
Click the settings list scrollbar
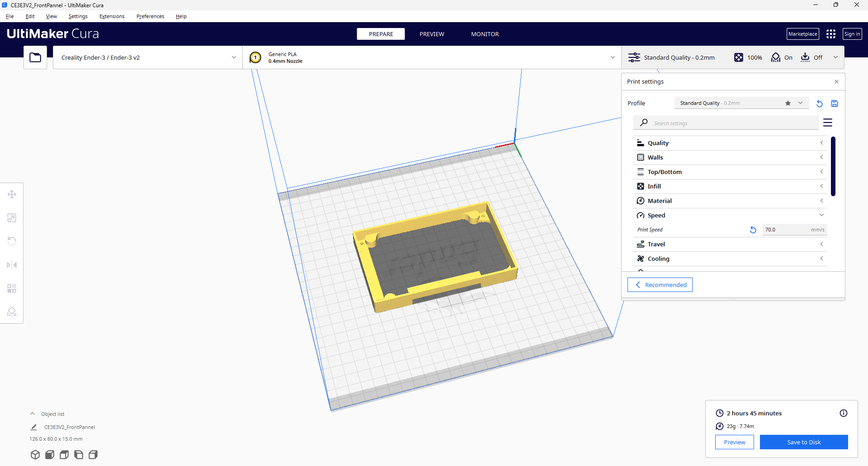[x=833, y=166]
